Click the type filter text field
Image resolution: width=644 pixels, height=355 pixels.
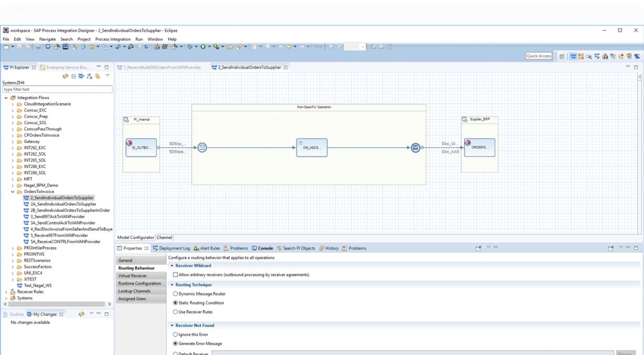57,89
